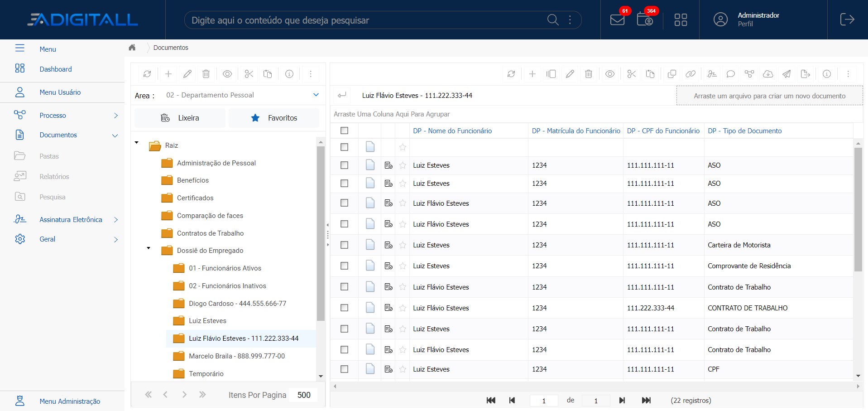868x411 pixels.
Task: Toggle document preview eye icon in list toolbar
Action: point(610,74)
